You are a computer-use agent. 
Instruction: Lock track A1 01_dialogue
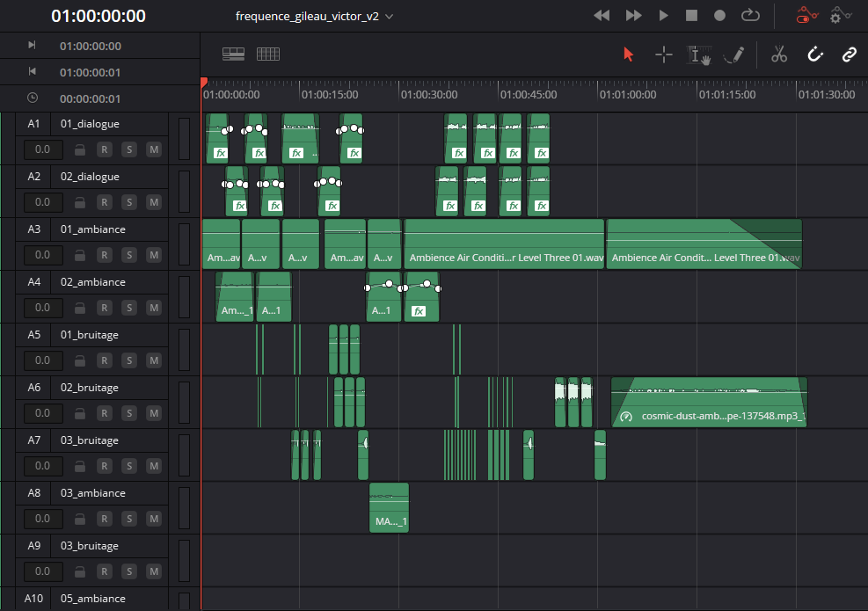[x=80, y=149]
